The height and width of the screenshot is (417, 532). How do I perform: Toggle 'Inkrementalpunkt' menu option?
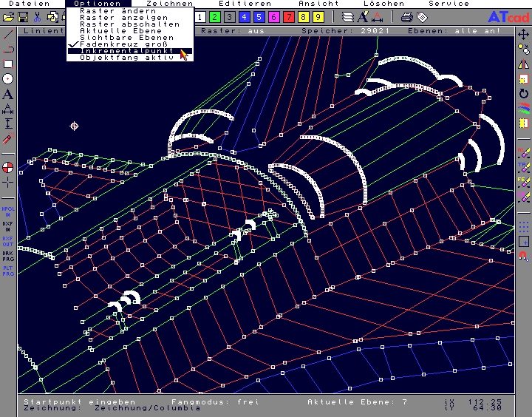point(129,51)
